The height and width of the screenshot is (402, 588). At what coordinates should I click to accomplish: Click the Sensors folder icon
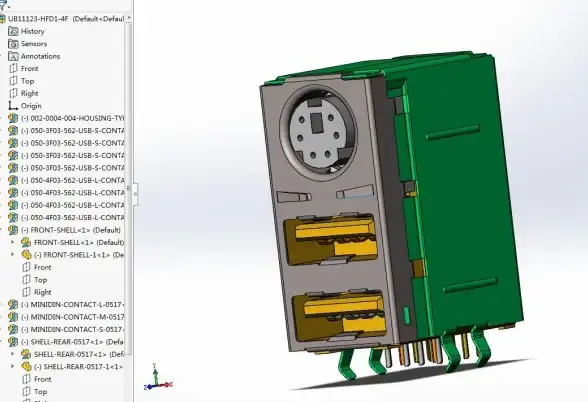(x=13, y=44)
